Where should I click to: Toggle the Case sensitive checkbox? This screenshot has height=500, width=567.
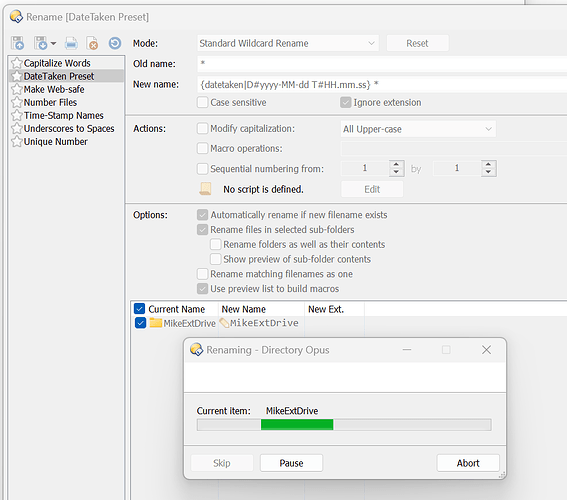[x=202, y=102]
